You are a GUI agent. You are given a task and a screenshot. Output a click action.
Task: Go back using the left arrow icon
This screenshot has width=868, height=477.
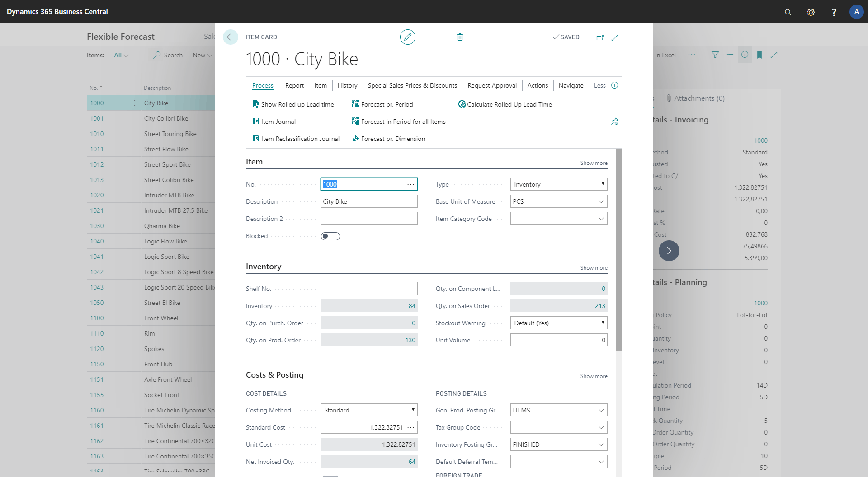tap(231, 37)
